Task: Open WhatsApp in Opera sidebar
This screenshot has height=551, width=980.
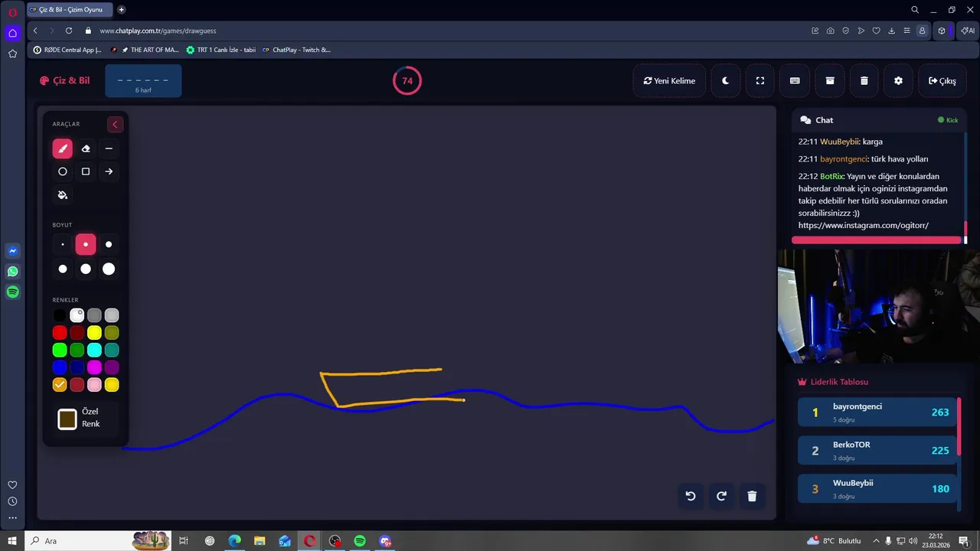Action: (12, 272)
